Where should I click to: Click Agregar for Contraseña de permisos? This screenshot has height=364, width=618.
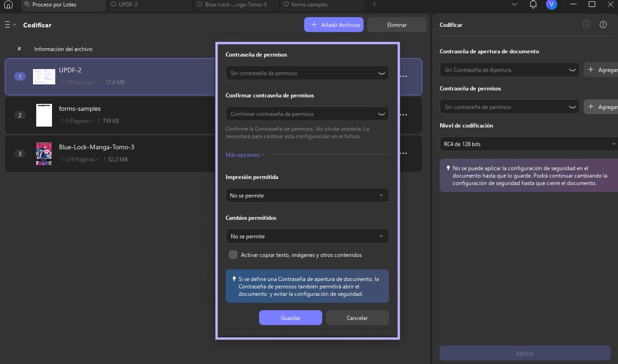[601, 107]
